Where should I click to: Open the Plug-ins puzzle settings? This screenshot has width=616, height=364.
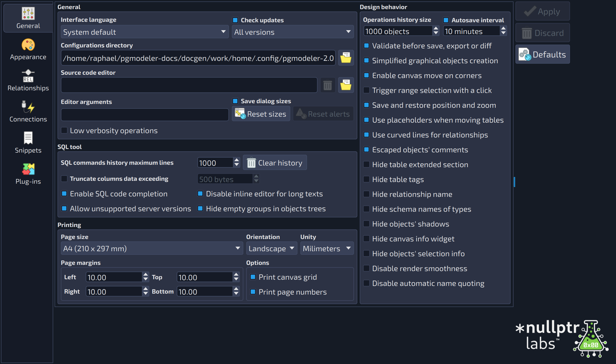(x=28, y=174)
